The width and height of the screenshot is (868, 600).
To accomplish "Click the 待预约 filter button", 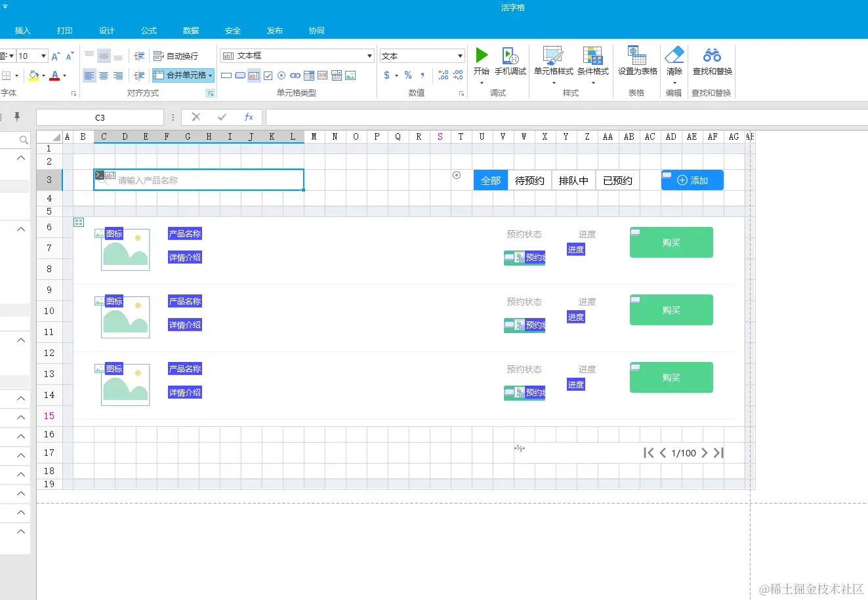I will point(529,180).
